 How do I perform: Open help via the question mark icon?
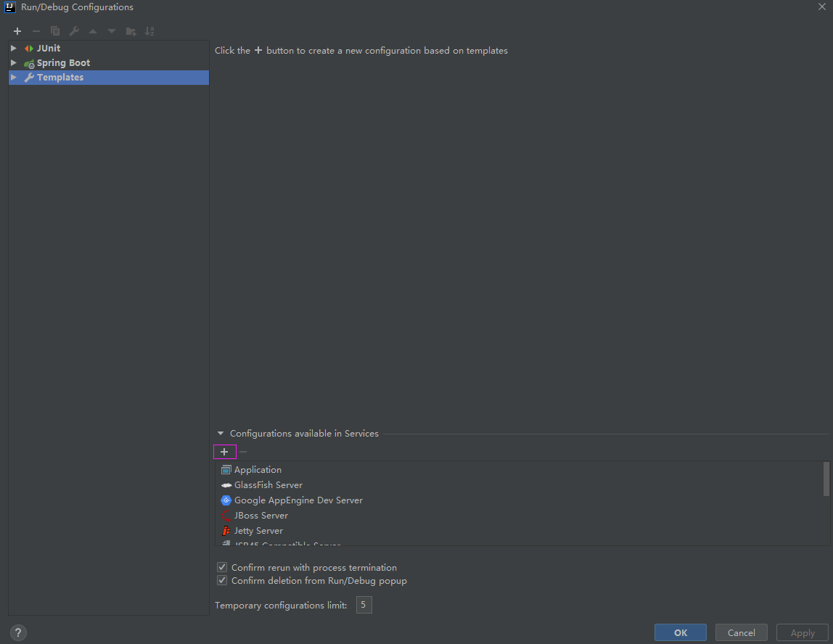[x=17, y=632]
